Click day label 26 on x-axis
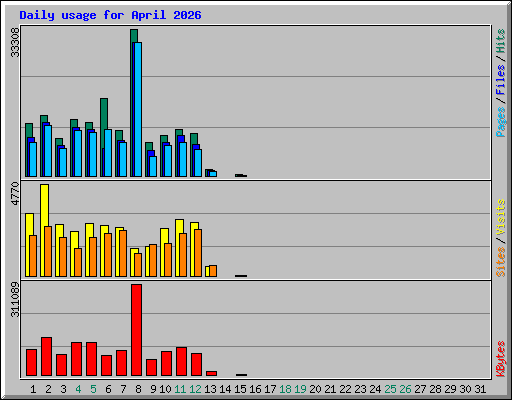Screen dimensions: 512x400 click(x=405, y=389)
